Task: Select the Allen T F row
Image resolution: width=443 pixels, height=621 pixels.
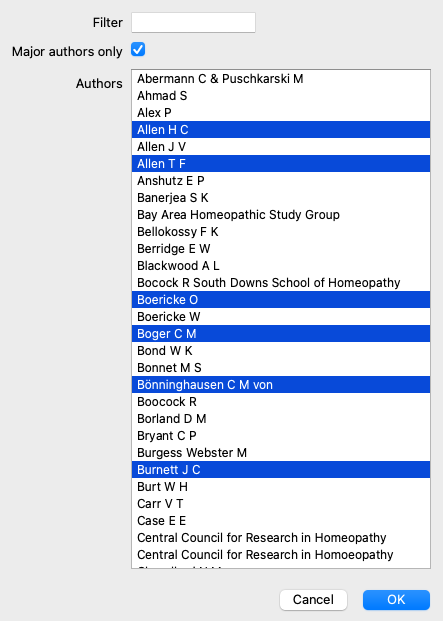Action: tap(281, 164)
